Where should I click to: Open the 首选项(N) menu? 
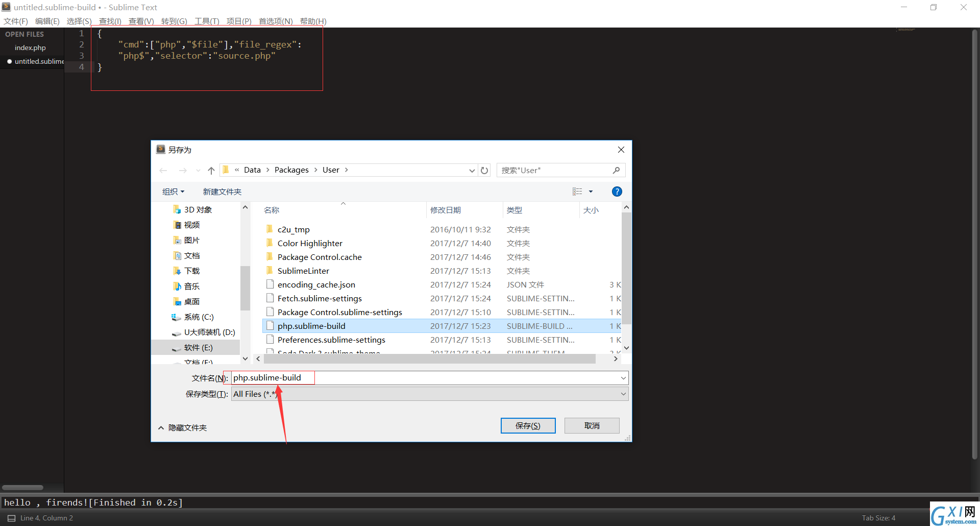pos(276,21)
